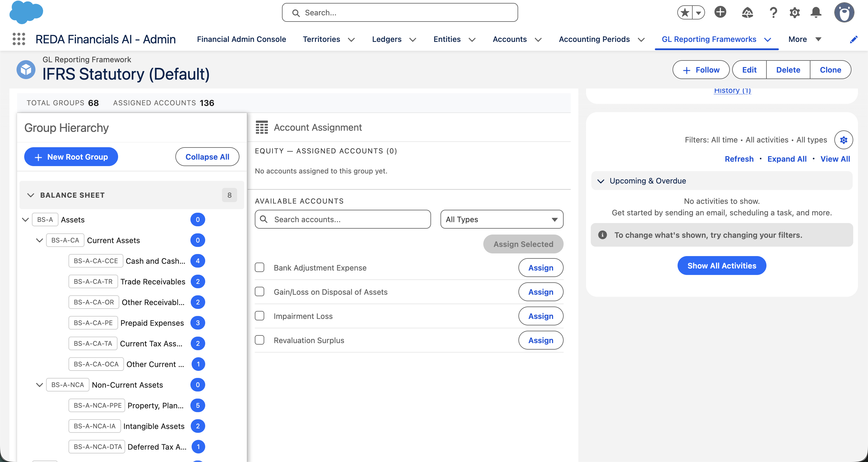868x462 pixels.
Task: Check the Revaluation Surplus checkbox
Action: 260,340
